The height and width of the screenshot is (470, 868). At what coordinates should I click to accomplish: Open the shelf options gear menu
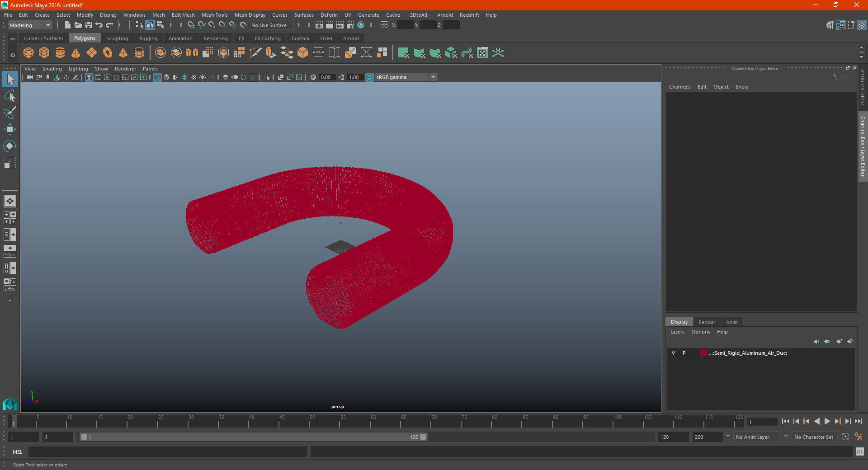13,56
